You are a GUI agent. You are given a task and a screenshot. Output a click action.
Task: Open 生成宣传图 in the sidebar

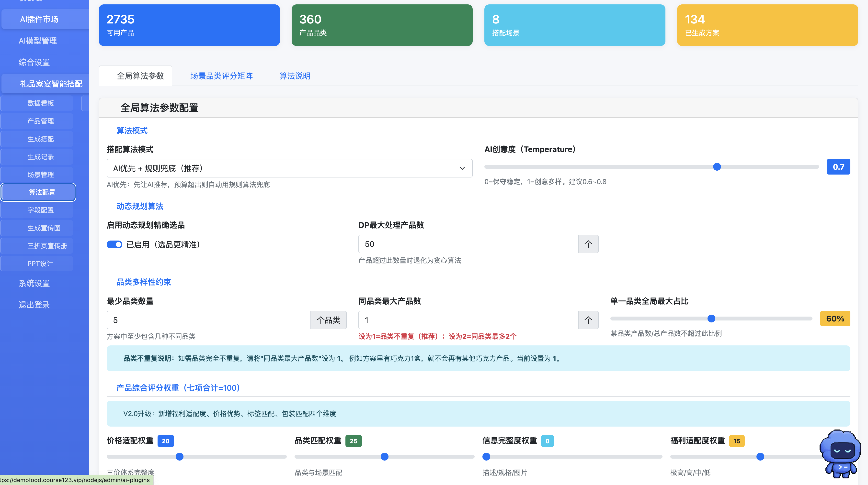[x=37, y=228]
